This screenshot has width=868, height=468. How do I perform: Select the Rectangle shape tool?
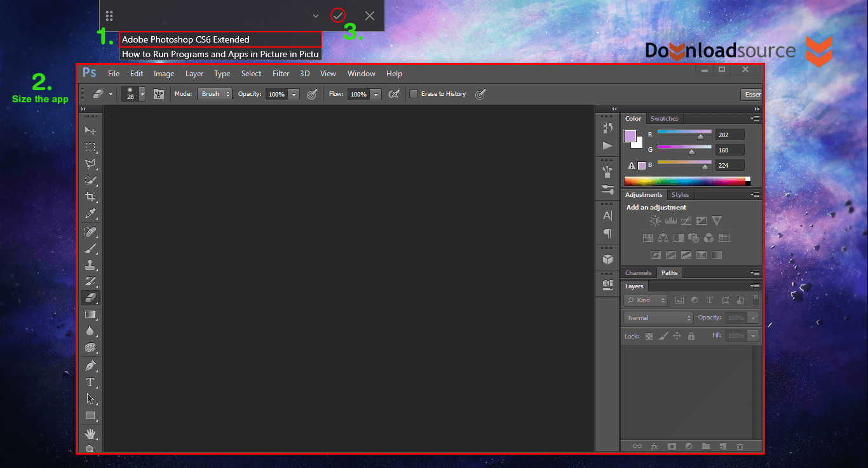coord(90,416)
